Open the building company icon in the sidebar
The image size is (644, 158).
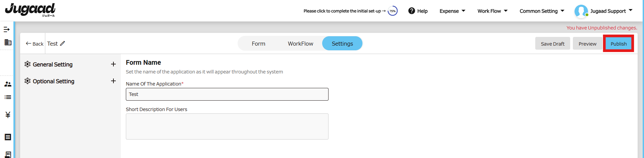coord(8,42)
